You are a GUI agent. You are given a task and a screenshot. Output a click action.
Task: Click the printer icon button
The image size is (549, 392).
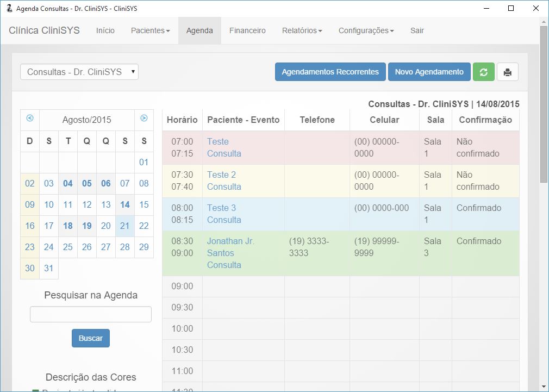point(508,72)
